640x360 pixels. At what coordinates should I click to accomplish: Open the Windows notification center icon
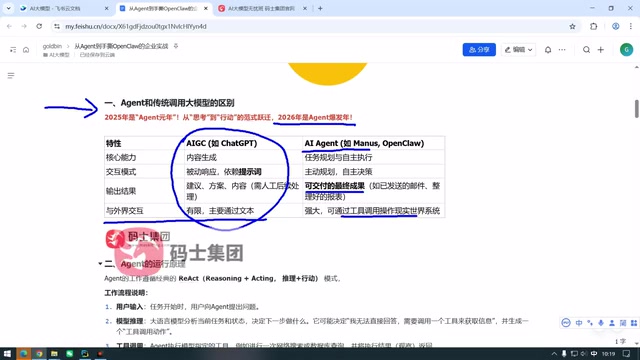tap(627, 354)
